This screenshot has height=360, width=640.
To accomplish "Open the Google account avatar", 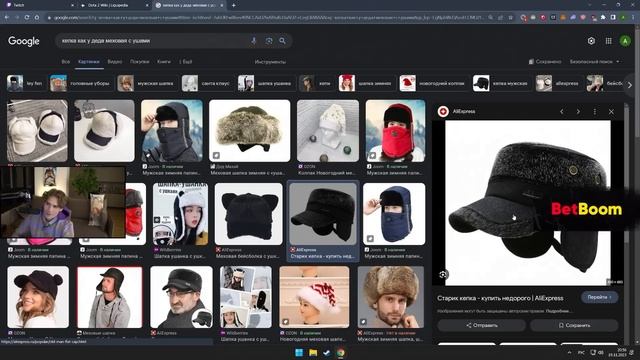I will [x=625, y=41].
